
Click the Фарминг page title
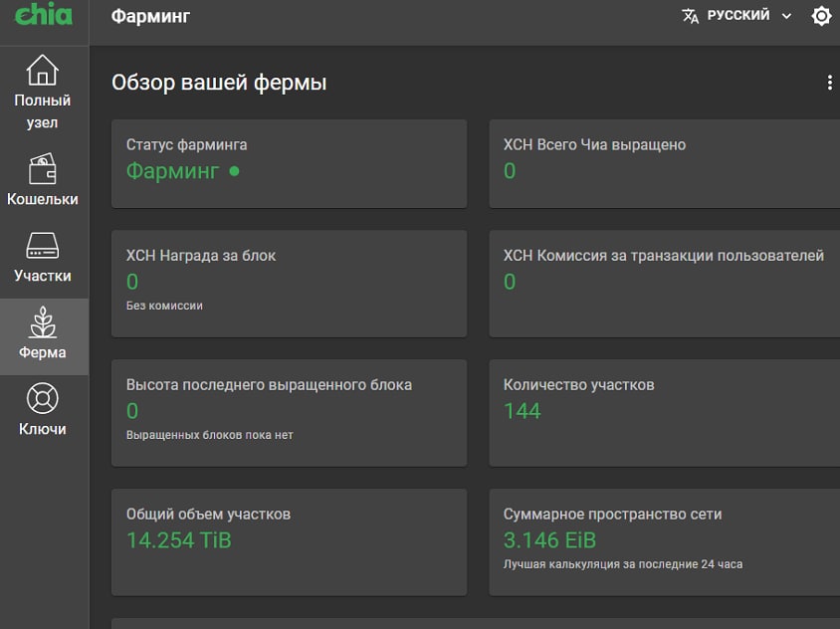pyautogui.click(x=150, y=16)
